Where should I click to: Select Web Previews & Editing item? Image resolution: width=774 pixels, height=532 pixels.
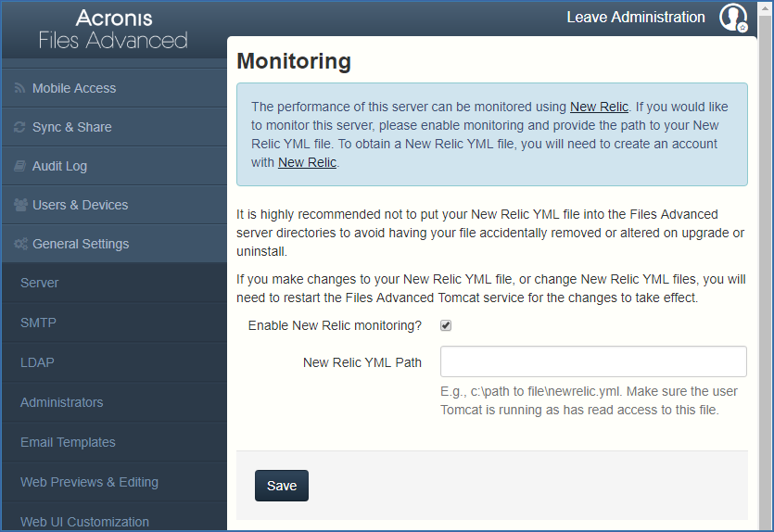[115, 482]
